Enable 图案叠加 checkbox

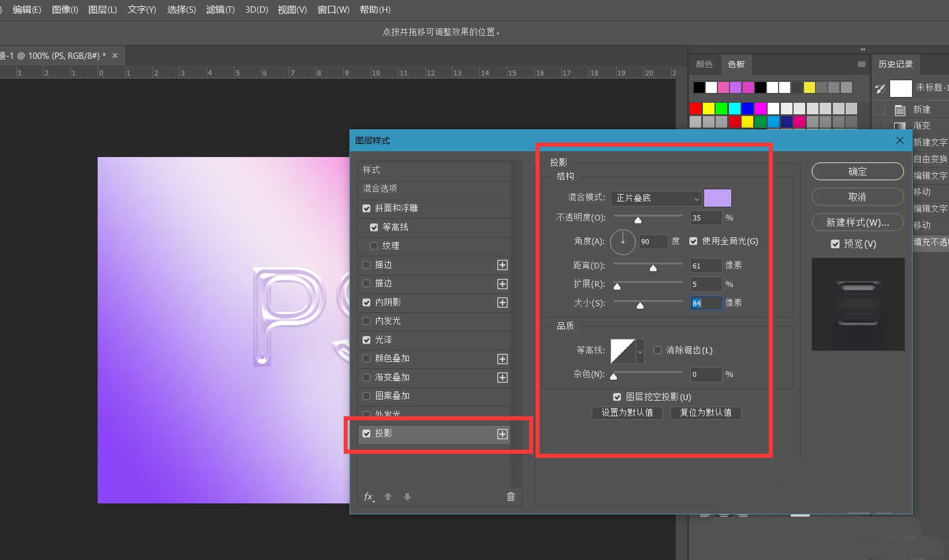pyautogui.click(x=366, y=396)
